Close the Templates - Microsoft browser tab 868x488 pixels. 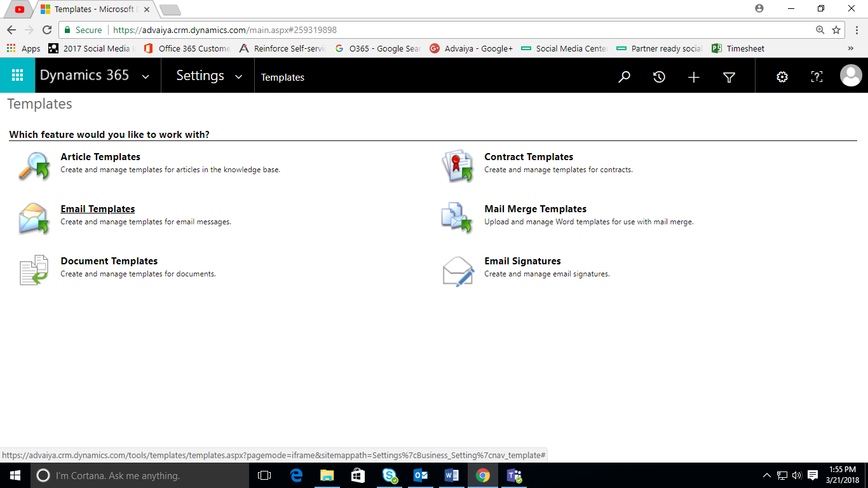click(147, 10)
